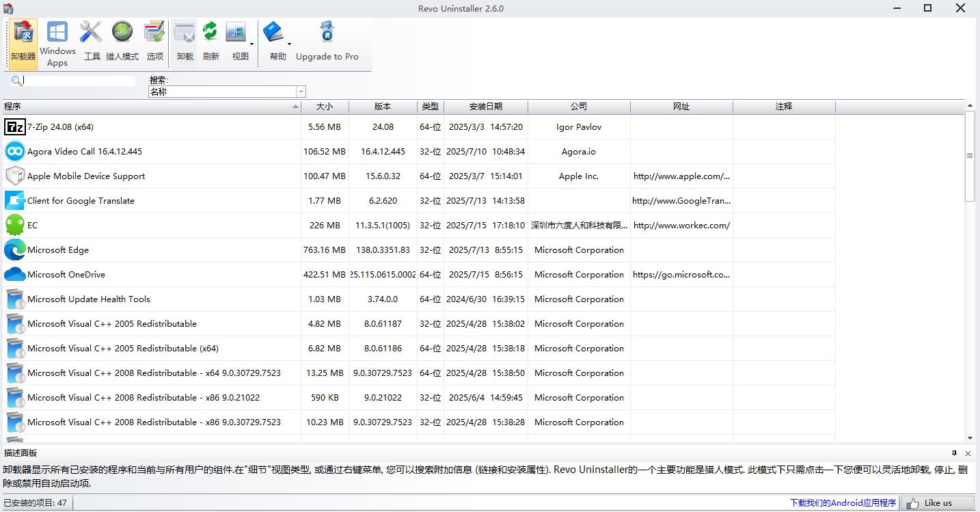The width and height of the screenshot is (980, 512).
Task: Click the Client for Google Translate icon
Action: click(14, 201)
